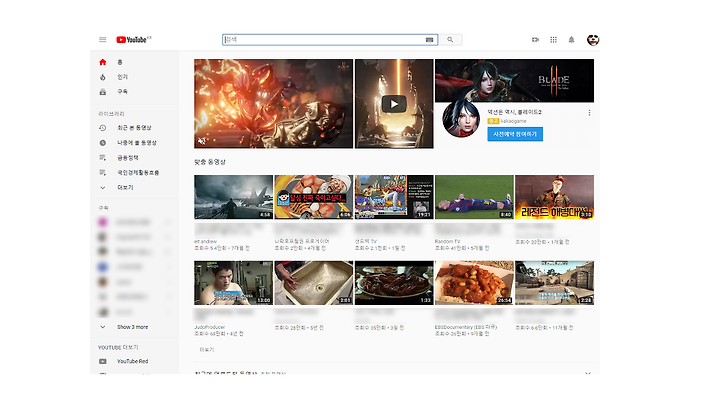The height and width of the screenshot is (404, 720).
Task: Open the 2:03 sink video thumbnail
Action: (x=314, y=283)
